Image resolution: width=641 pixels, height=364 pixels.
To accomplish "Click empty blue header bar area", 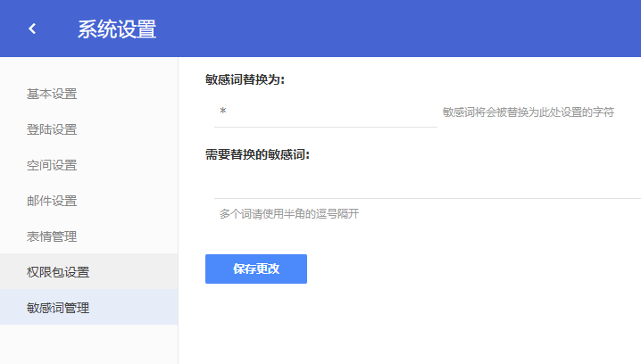I will click(402, 29).
